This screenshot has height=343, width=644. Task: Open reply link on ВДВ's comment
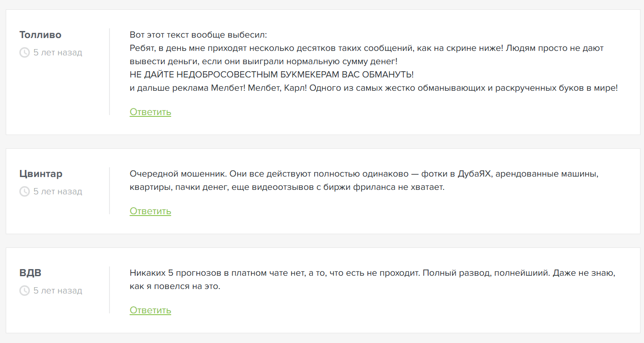150,310
